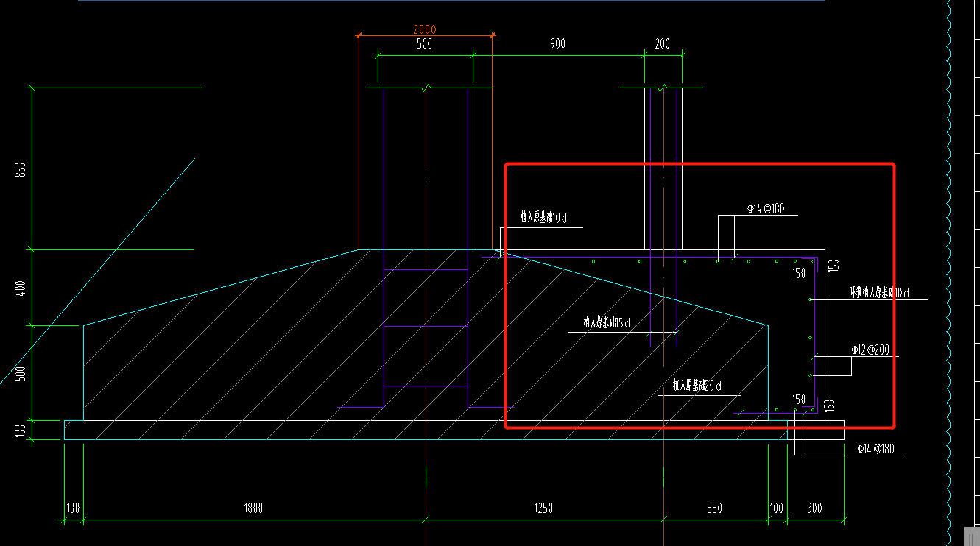Pick the vertical 500 dimension on left side
The image size is (980, 546).
click(x=21, y=373)
